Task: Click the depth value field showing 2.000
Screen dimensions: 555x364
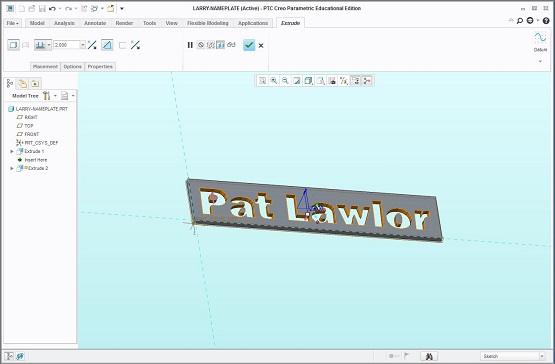Action: [67, 45]
